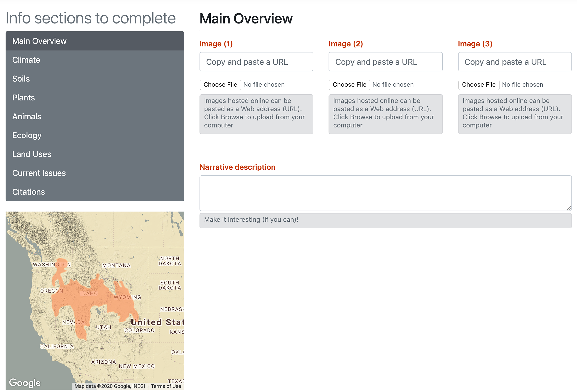Open the Soils section

coord(95,79)
